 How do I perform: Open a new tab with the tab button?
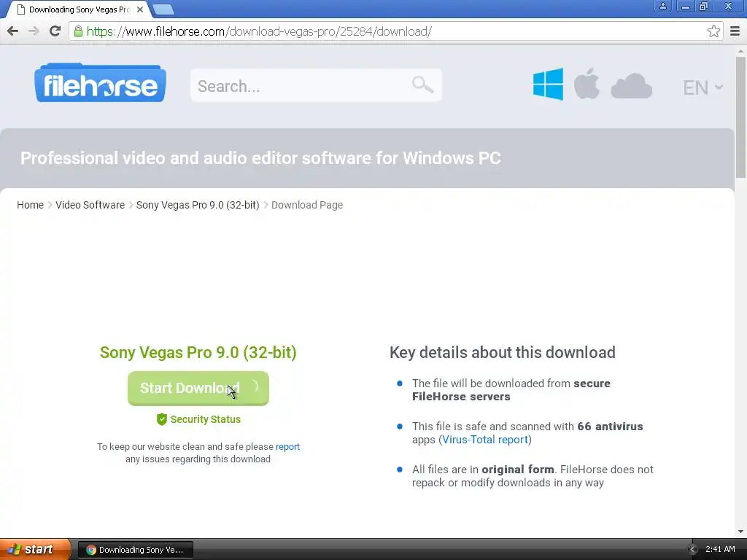tap(163, 9)
